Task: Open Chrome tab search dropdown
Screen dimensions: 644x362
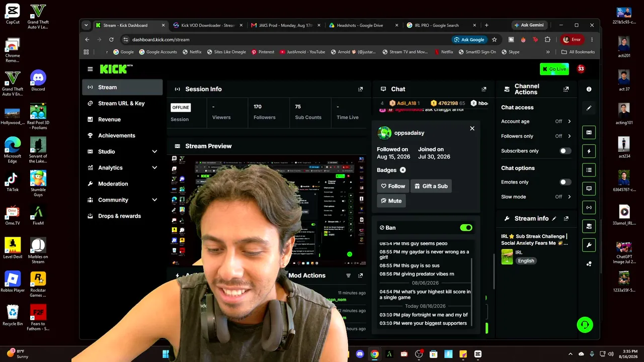Action: [86, 25]
